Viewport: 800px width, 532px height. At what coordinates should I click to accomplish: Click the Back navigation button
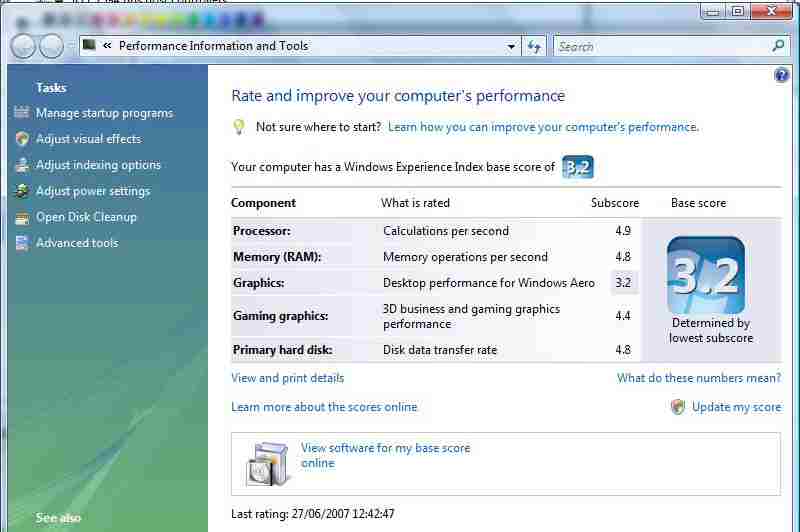(23, 46)
